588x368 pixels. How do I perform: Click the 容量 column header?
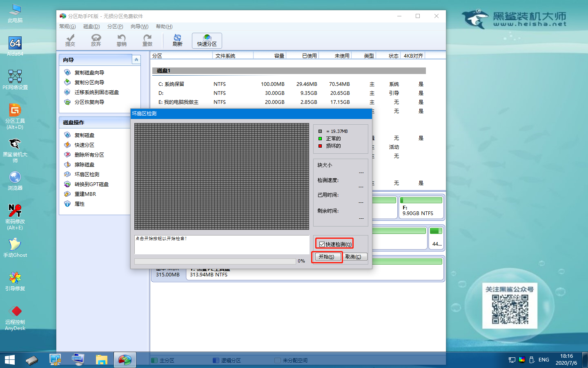tap(269, 56)
